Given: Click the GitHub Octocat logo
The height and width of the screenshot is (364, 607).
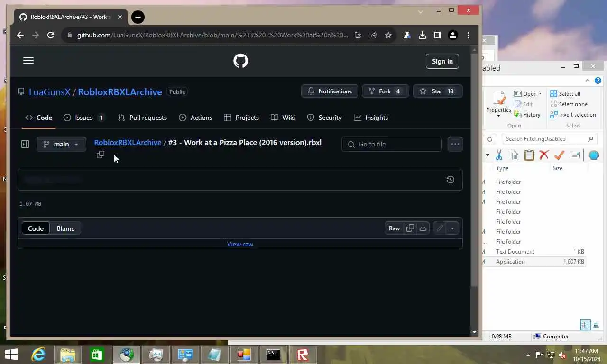Looking at the screenshot, I should click(240, 61).
